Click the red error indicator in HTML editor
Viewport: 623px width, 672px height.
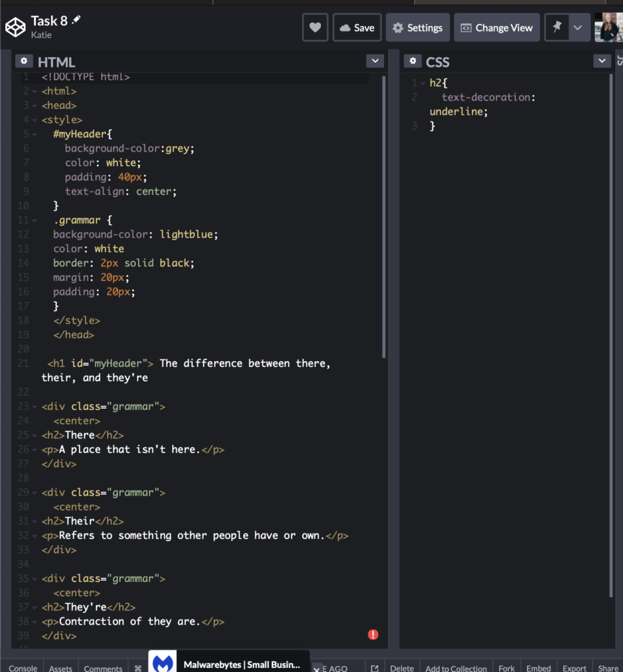point(373,635)
